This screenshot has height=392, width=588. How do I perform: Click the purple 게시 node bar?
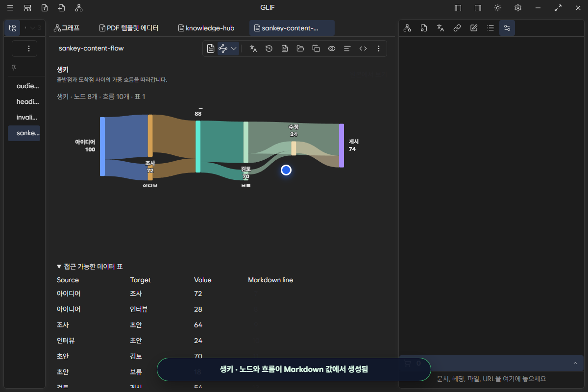point(342,146)
